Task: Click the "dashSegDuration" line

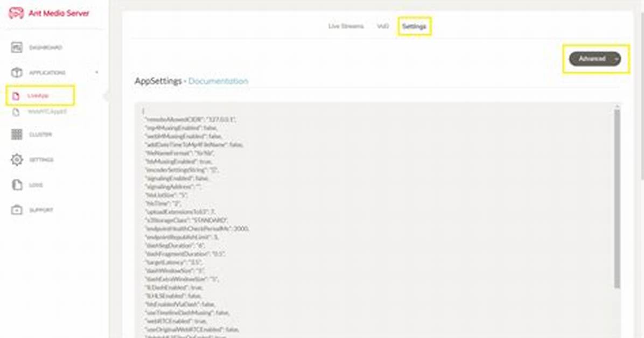Action: point(175,245)
